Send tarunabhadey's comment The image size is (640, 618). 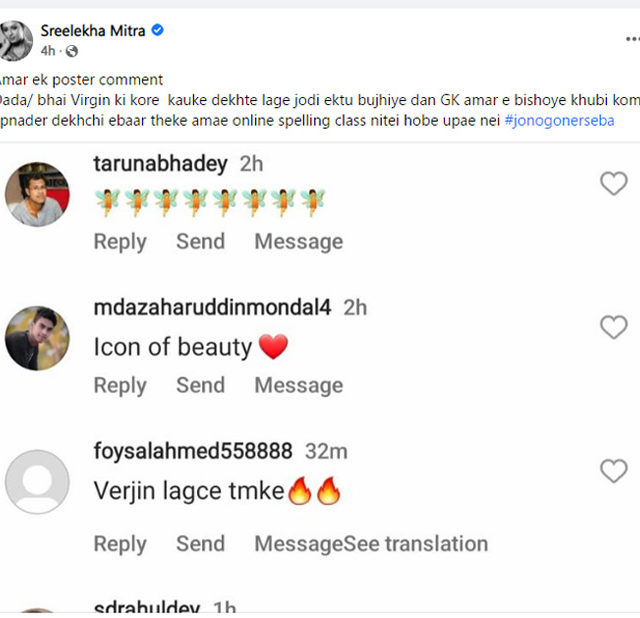tap(200, 241)
